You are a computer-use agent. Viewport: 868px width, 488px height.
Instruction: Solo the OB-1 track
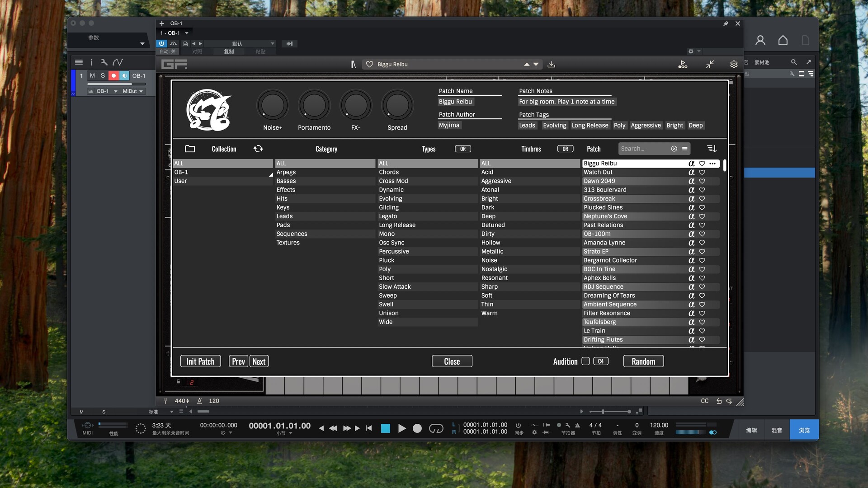(103, 76)
